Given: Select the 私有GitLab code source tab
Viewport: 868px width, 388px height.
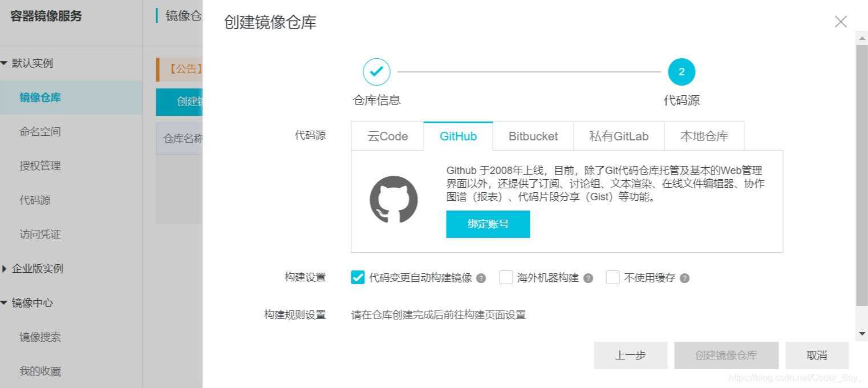Looking at the screenshot, I should tap(618, 136).
